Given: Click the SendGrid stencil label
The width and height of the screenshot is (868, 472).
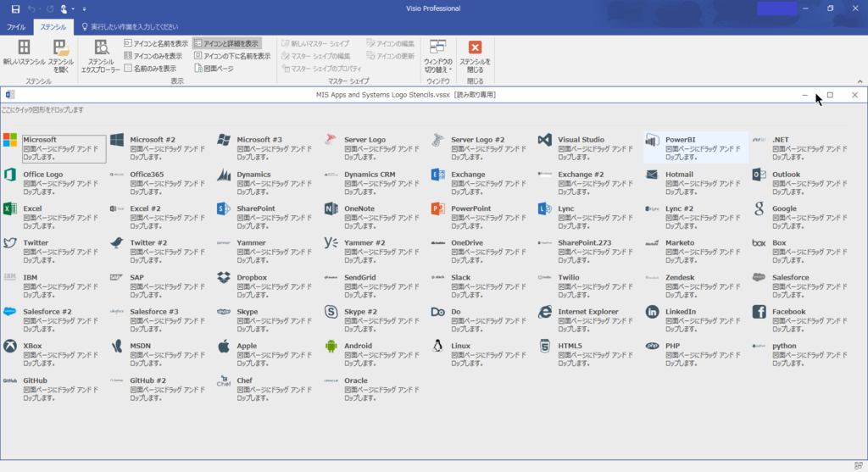Looking at the screenshot, I should 359,277.
